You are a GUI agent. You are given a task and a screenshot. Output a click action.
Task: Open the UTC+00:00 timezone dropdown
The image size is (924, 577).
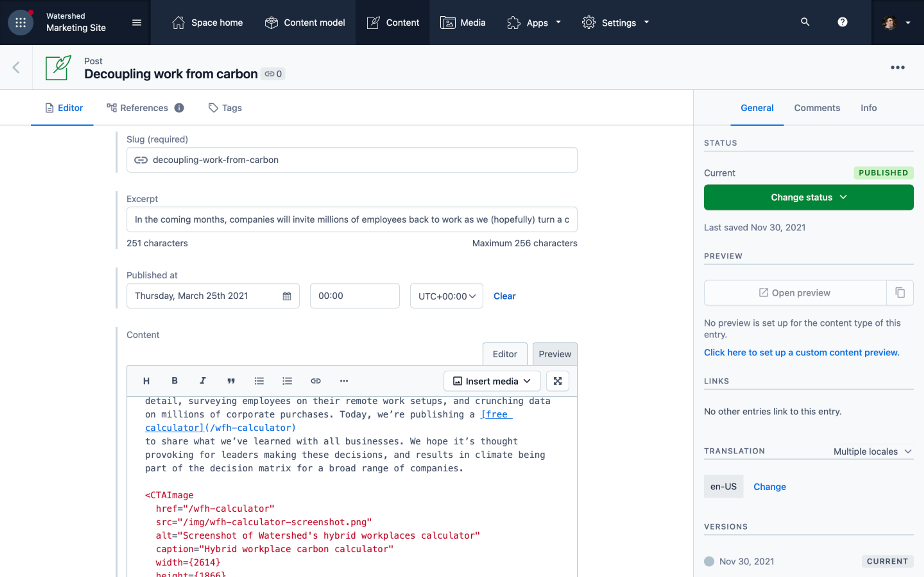point(446,296)
